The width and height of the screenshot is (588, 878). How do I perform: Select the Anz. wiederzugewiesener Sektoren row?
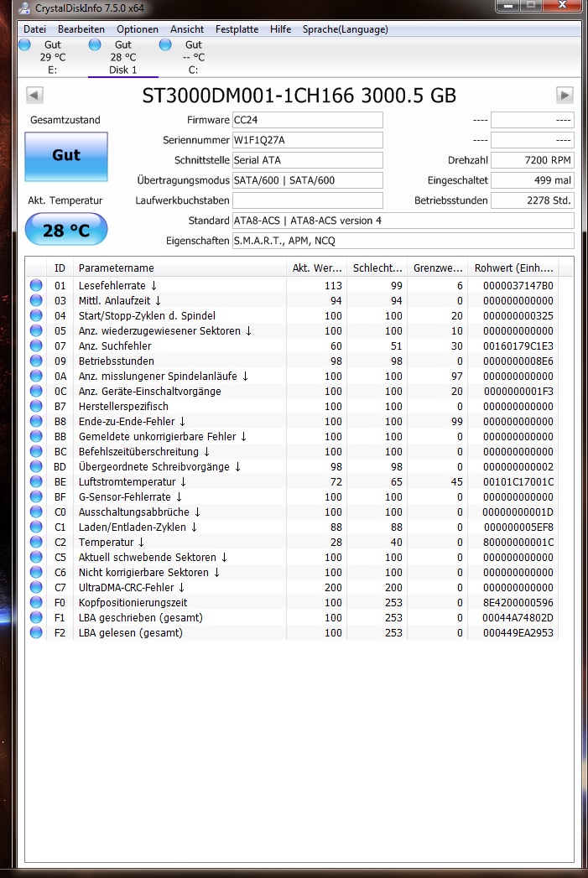tap(292, 331)
